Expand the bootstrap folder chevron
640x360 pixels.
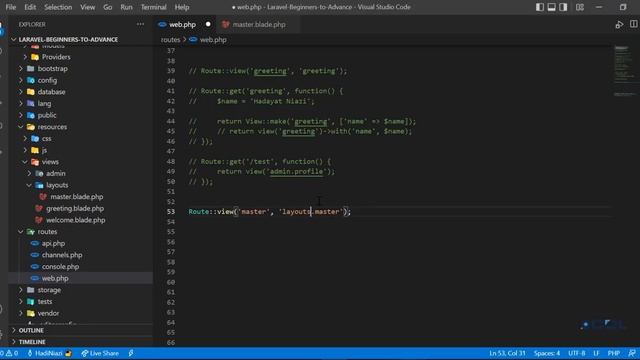[x=21, y=69]
